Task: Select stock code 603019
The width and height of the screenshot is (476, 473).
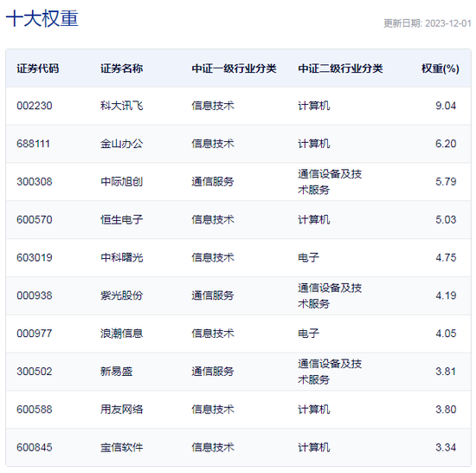Action: pos(35,257)
